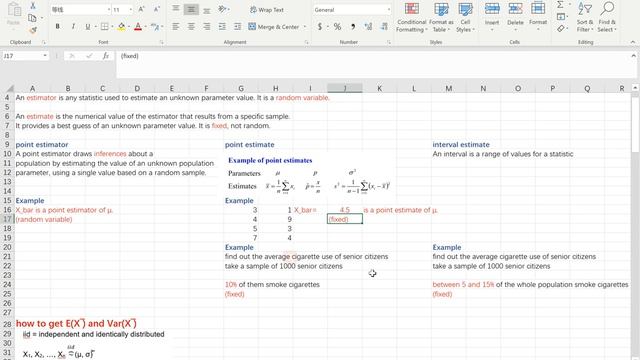Screen dimensions: 640x360
Task: Click the Cut scissors icon
Action: coord(33,6)
